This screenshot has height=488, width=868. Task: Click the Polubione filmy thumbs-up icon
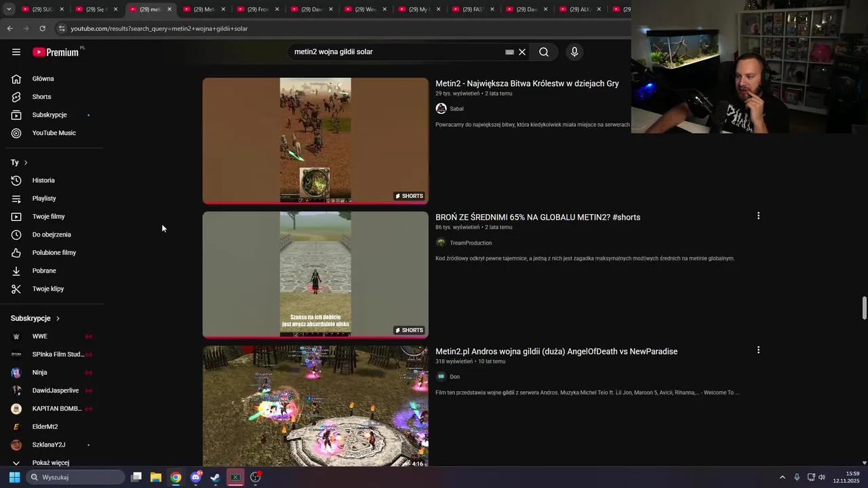16,253
